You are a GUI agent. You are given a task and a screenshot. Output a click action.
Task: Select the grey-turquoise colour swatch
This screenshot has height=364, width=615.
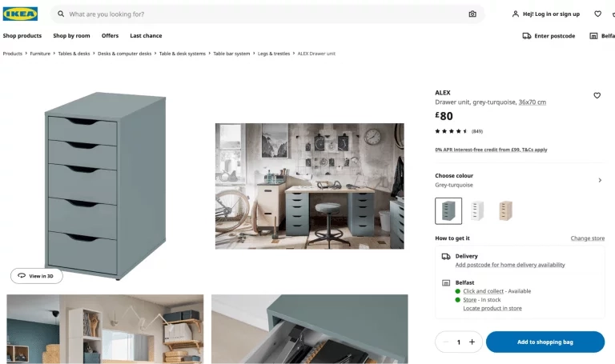(x=448, y=210)
